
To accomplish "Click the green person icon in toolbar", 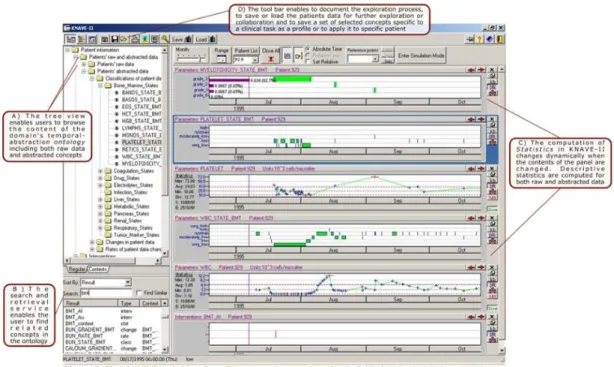I will pyautogui.click(x=145, y=39).
